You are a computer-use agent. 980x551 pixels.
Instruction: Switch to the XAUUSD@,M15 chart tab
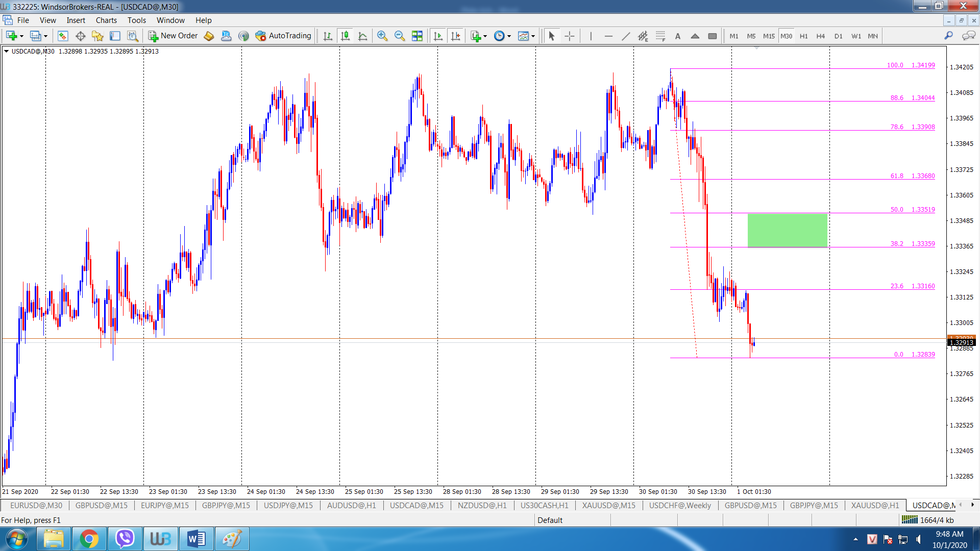[x=608, y=505]
